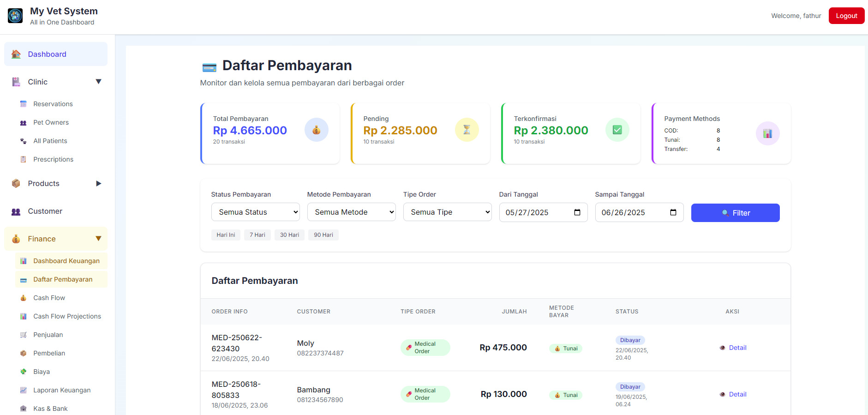Click order number MED-250622-623430
Screen dimensions: 868x415
(237, 343)
